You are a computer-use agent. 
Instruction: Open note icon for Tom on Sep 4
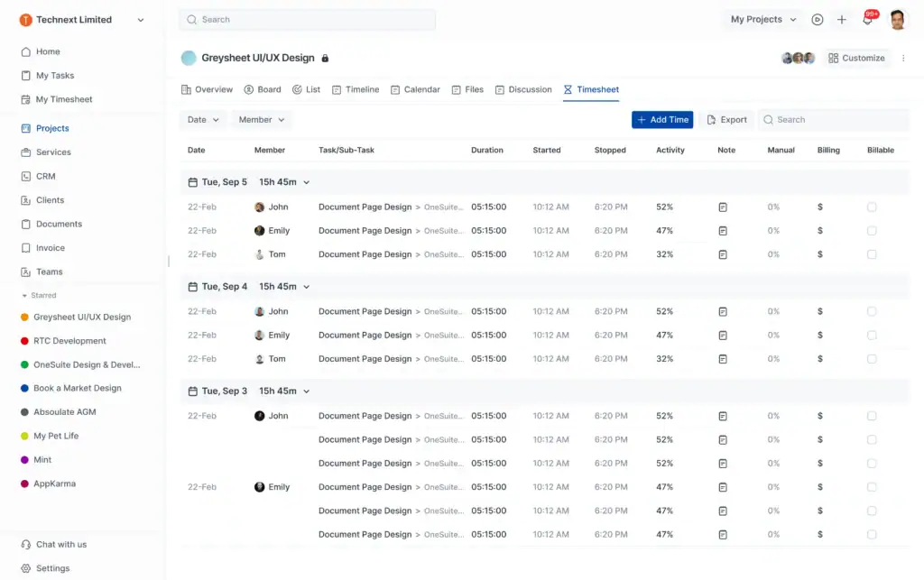pos(723,359)
